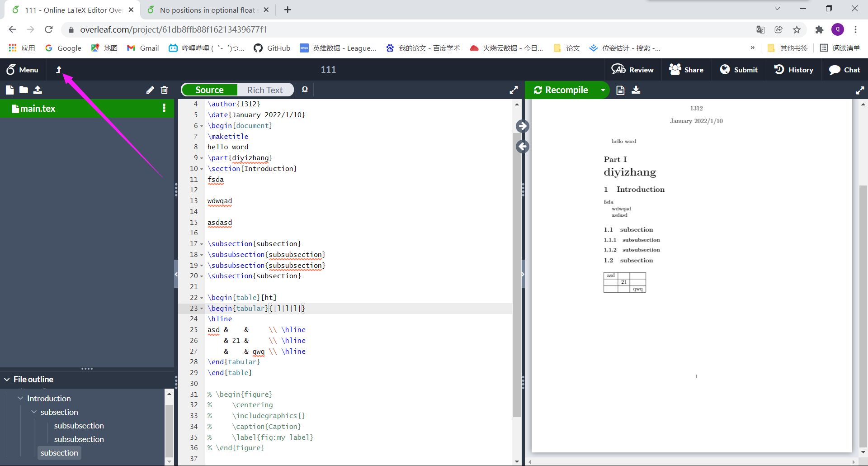Image resolution: width=868 pixels, height=466 pixels.
Task: Open Review panel
Action: 632,70
